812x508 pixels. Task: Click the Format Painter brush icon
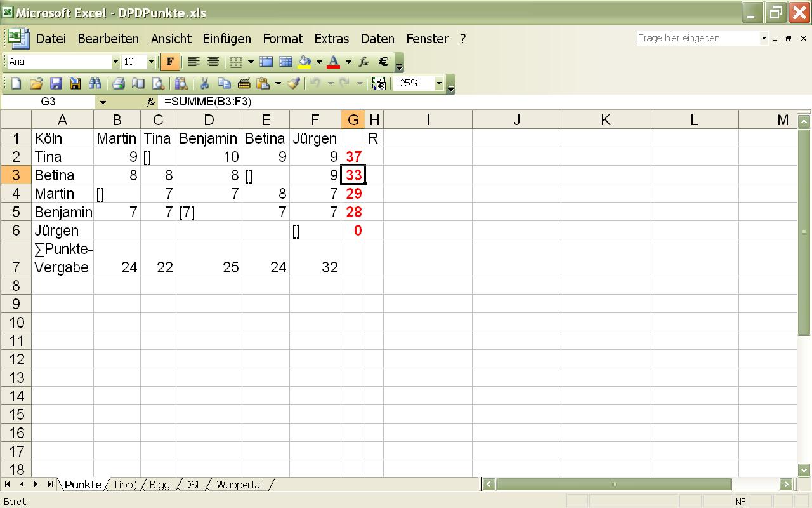(x=293, y=83)
